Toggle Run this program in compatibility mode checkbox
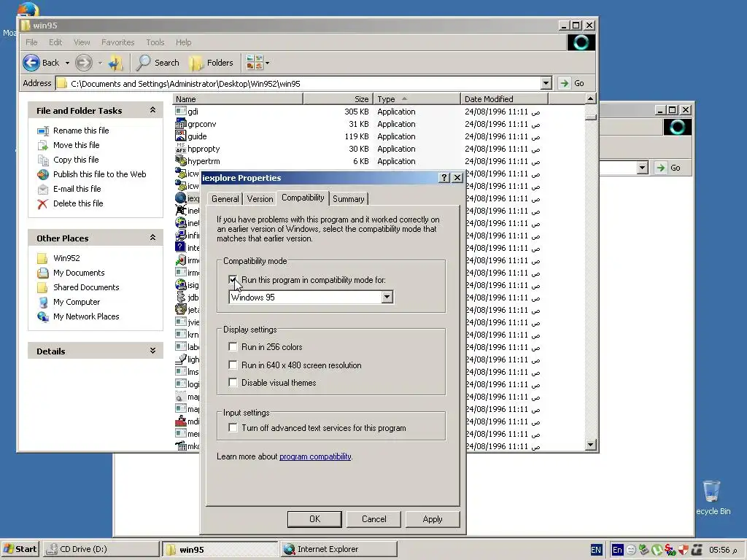747x560 pixels. pyautogui.click(x=233, y=280)
